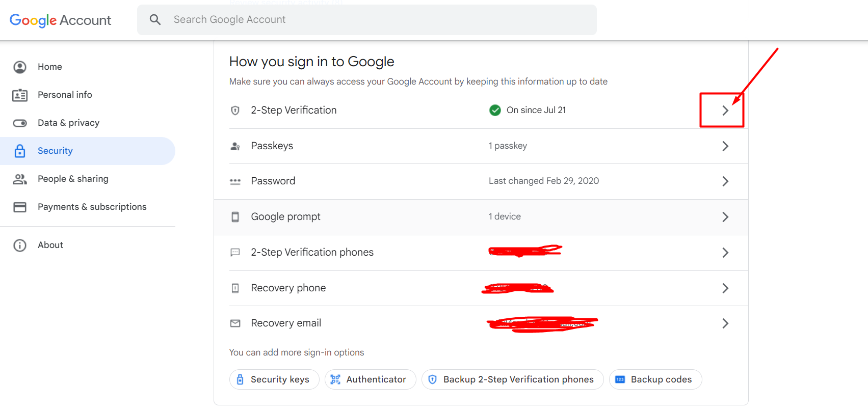868x411 pixels.
Task: Click the Backup codes button
Action: [655, 379]
